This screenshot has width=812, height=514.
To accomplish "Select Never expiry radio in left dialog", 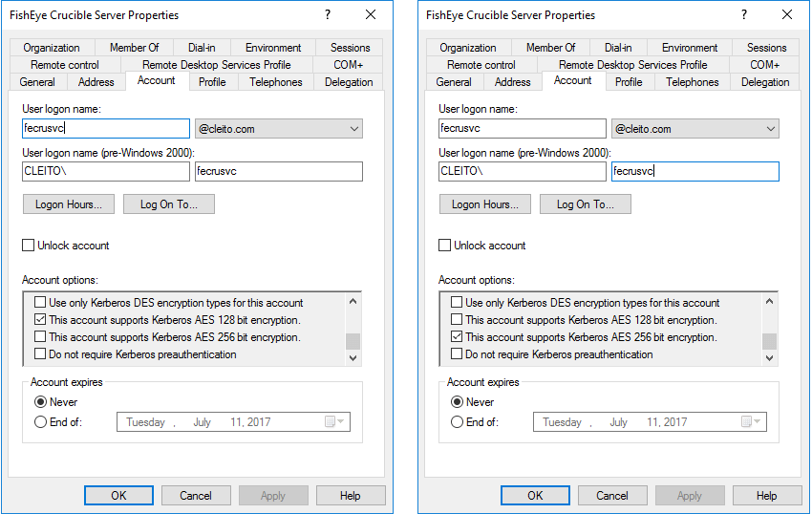I will 40,402.
